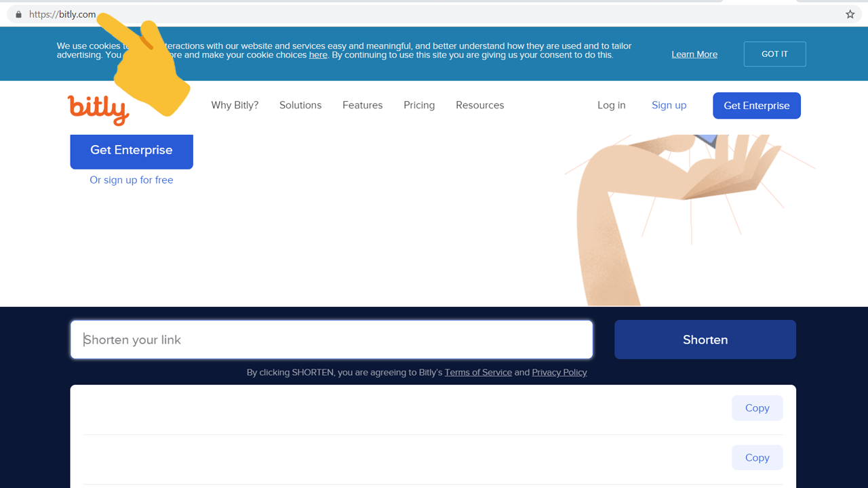Open the Why Bitly? menu

point(235,105)
